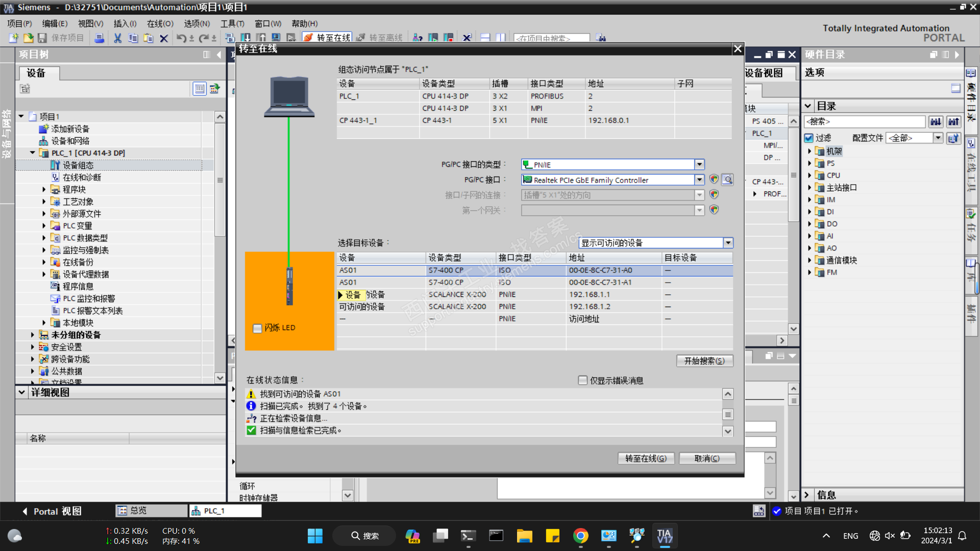This screenshot has height=551, width=980.
Task: Click the paste icon in toolbar
Action: 149,38
